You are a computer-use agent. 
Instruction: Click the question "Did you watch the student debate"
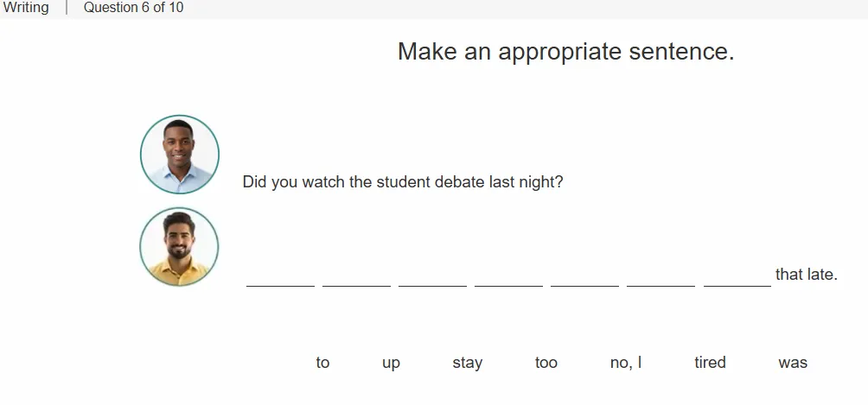tap(364, 182)
